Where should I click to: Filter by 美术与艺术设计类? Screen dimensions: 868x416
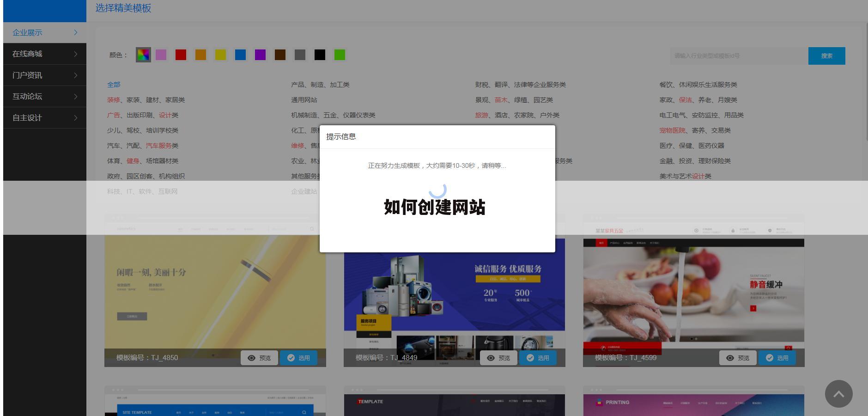tap(686, 176)
